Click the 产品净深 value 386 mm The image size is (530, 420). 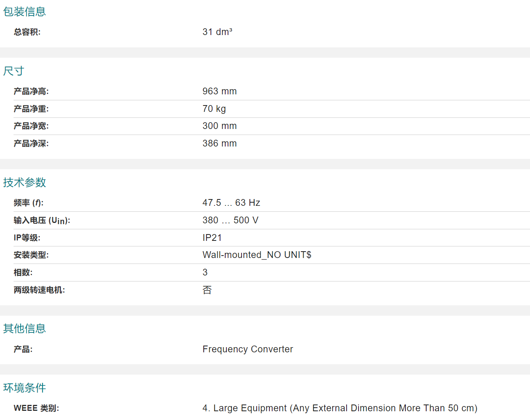(220, 143)
